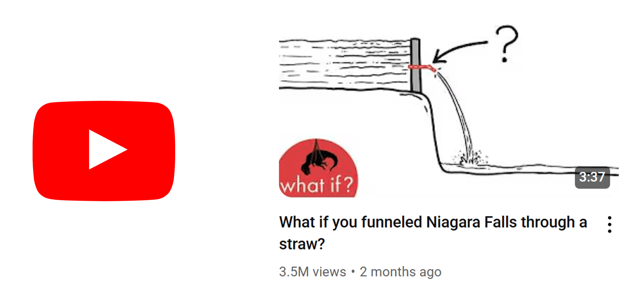
Task: Click the white play triangle in the YouTube logo
Action: pyautogui.click(x=108, y=150)
